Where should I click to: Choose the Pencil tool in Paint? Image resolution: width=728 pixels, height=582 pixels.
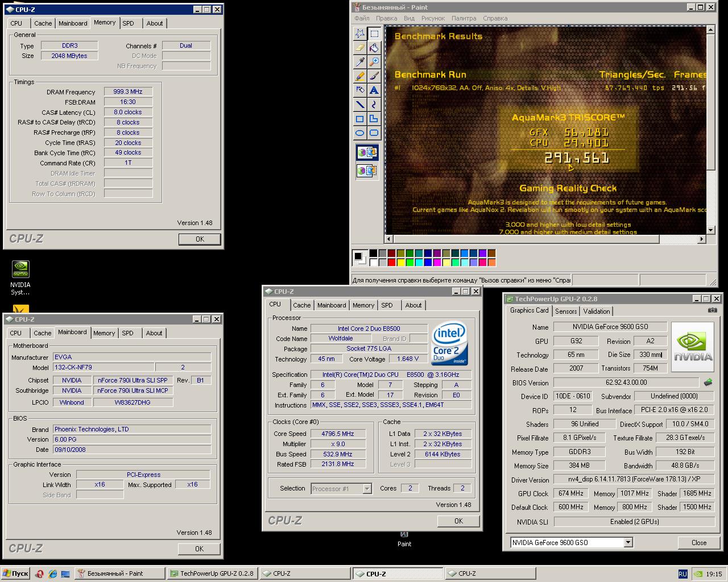pyautogui.click(x=360, y=76)
